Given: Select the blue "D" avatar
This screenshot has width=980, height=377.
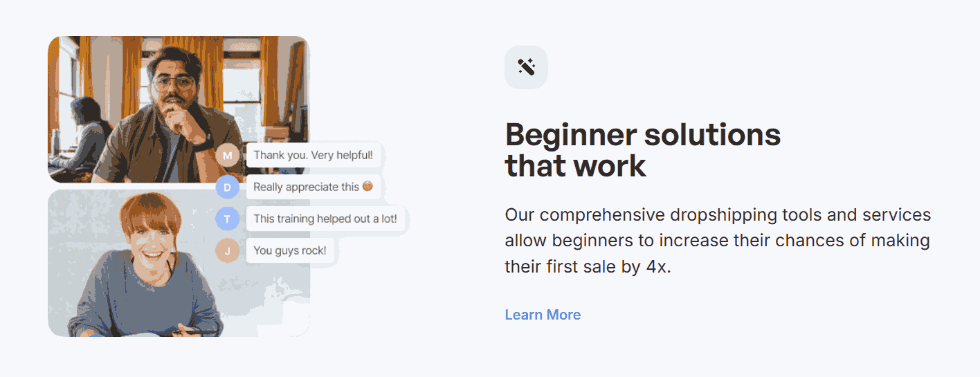Looking at the screenshot, I should 227,187.
